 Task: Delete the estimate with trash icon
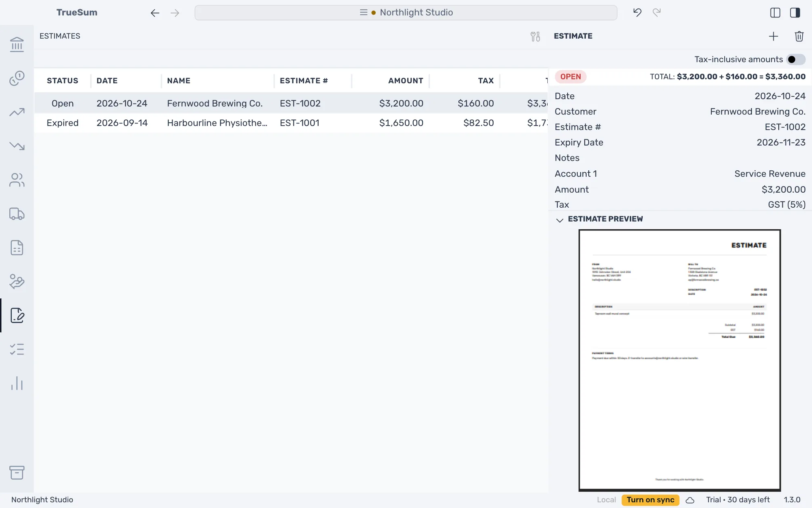[799, 36]
